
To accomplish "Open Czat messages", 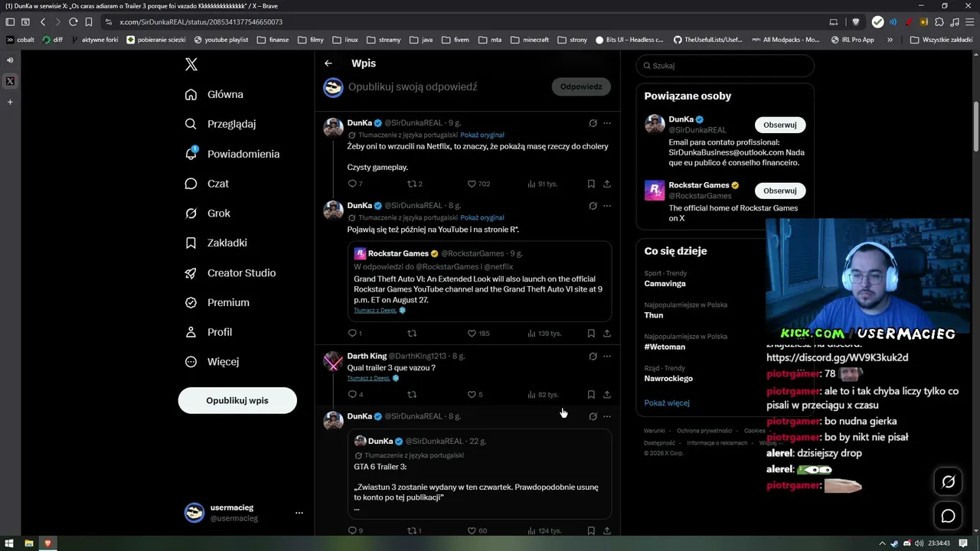I will (207, 184).
